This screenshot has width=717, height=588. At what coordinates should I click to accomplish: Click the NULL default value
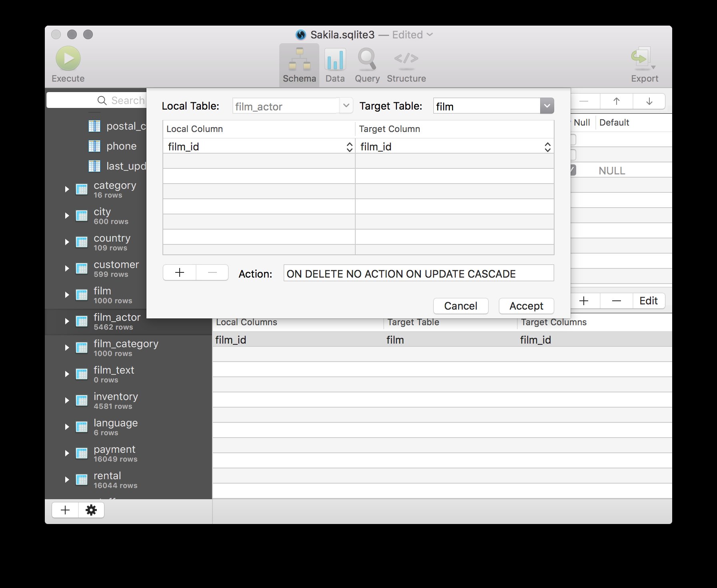point(612,171)
